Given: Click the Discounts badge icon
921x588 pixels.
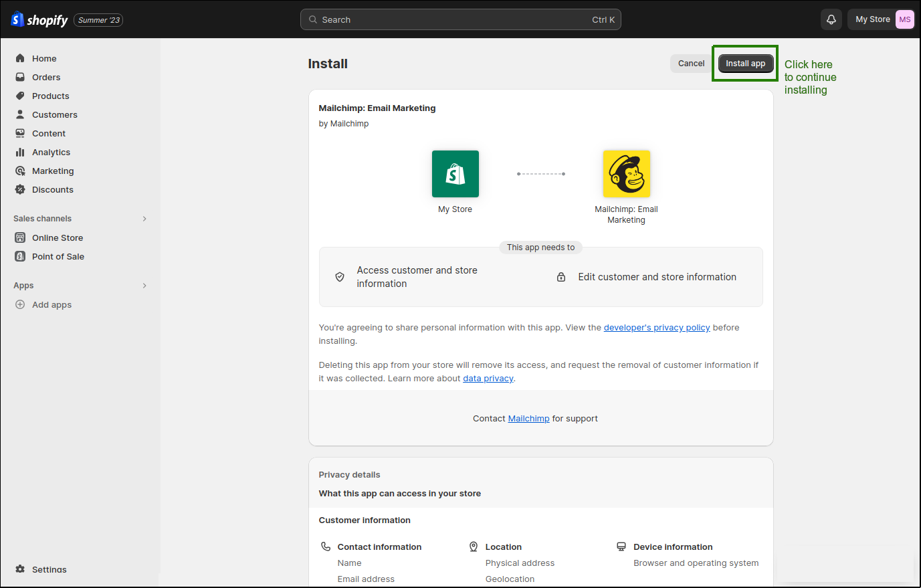Looking at the screenshot, I should (x=20, y=189).
